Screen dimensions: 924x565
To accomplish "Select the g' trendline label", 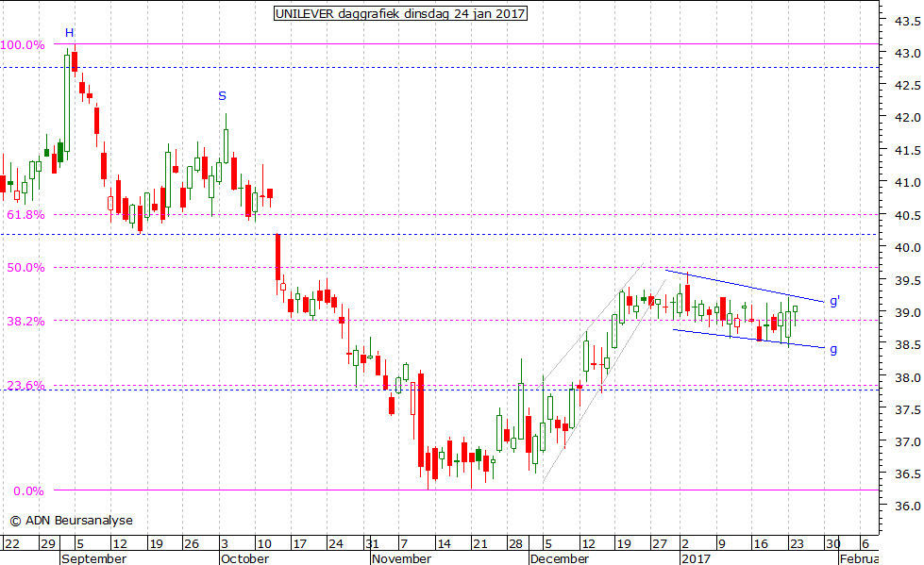I will (834, 302).
